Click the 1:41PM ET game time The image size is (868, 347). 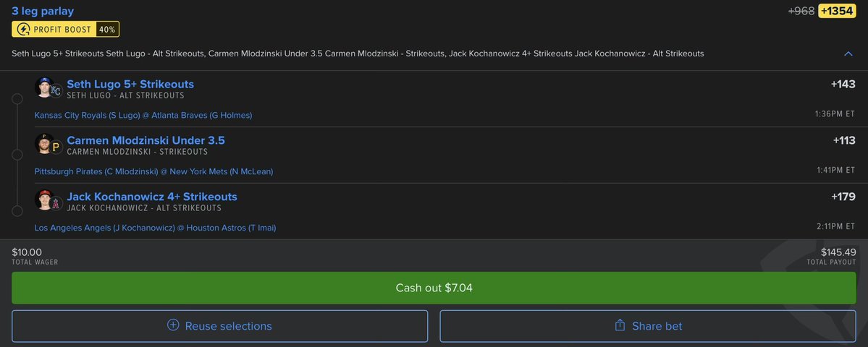point(836,170)
